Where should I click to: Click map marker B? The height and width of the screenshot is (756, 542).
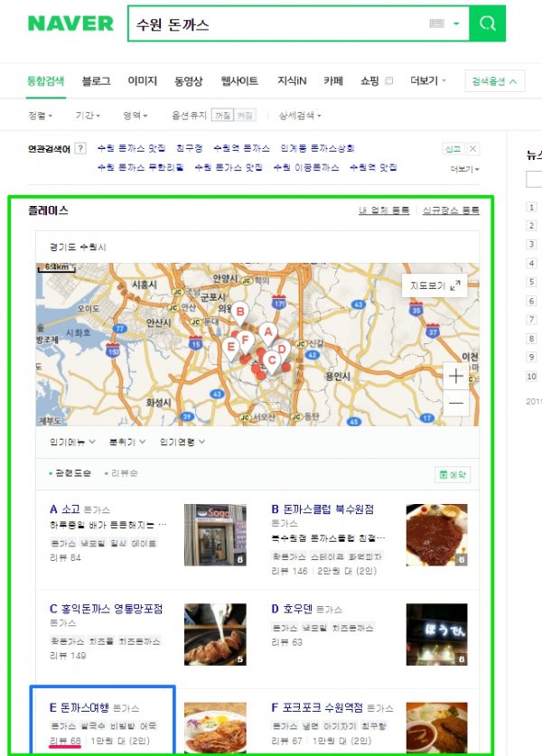(239, 313)
